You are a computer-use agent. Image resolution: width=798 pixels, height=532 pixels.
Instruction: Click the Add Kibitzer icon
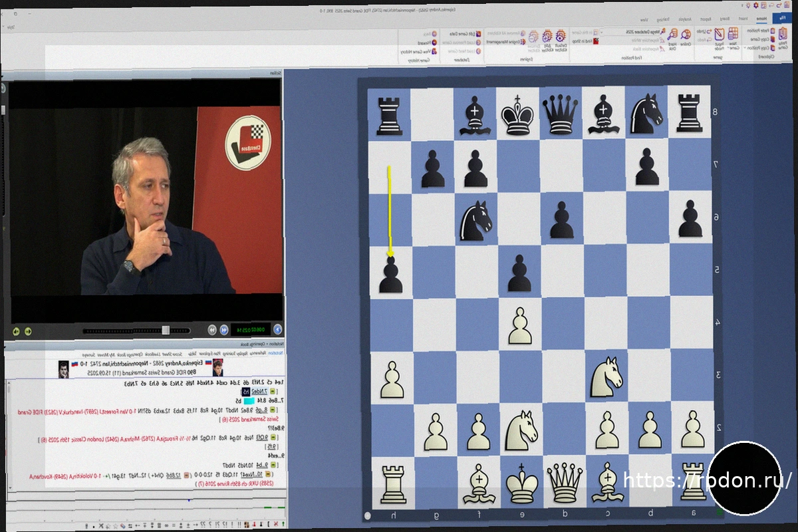545,36
